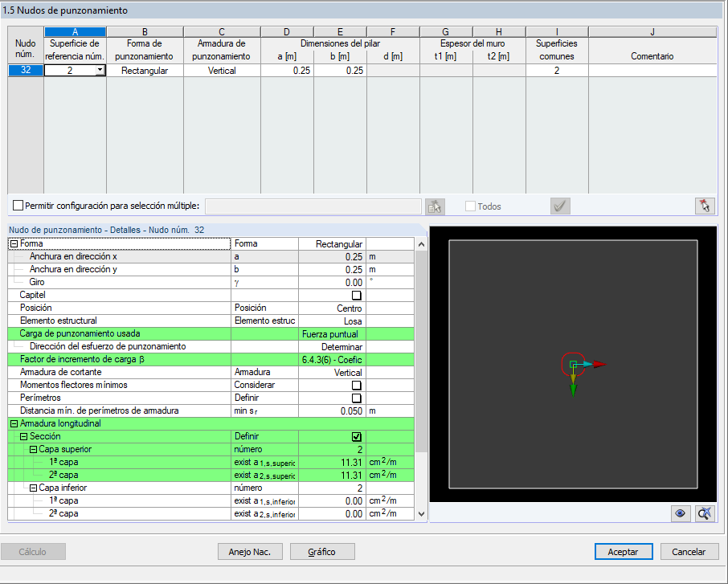Confirm with the Aceptar button
Viewport: 728px width, 584px height.
coord(624,552)
